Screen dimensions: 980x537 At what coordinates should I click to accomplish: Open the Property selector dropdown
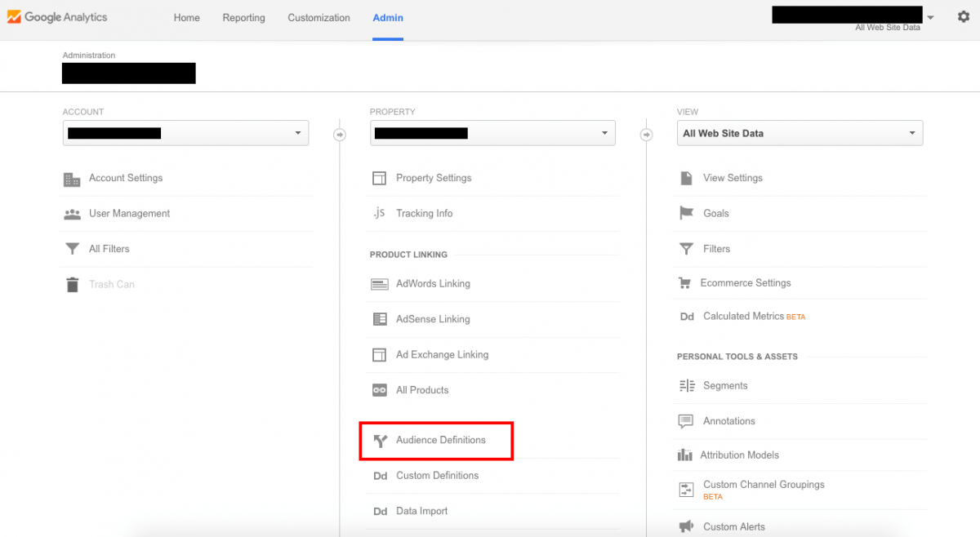pos(492,133)
